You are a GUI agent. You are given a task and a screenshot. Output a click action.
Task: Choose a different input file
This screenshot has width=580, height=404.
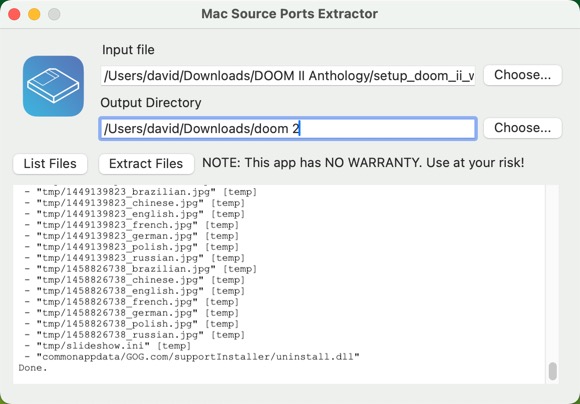[523, 75]
